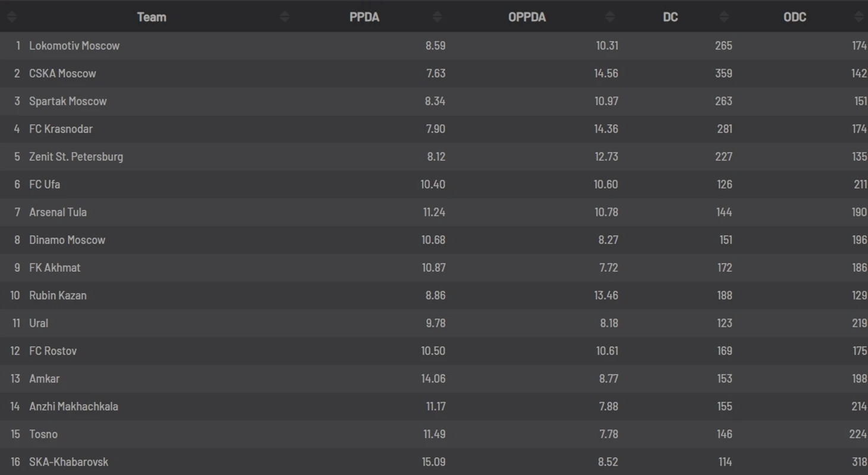The height and width of the screenshot is (475, 868).
Task: Sort table by OPPDA column header
Action: [527, 17]
